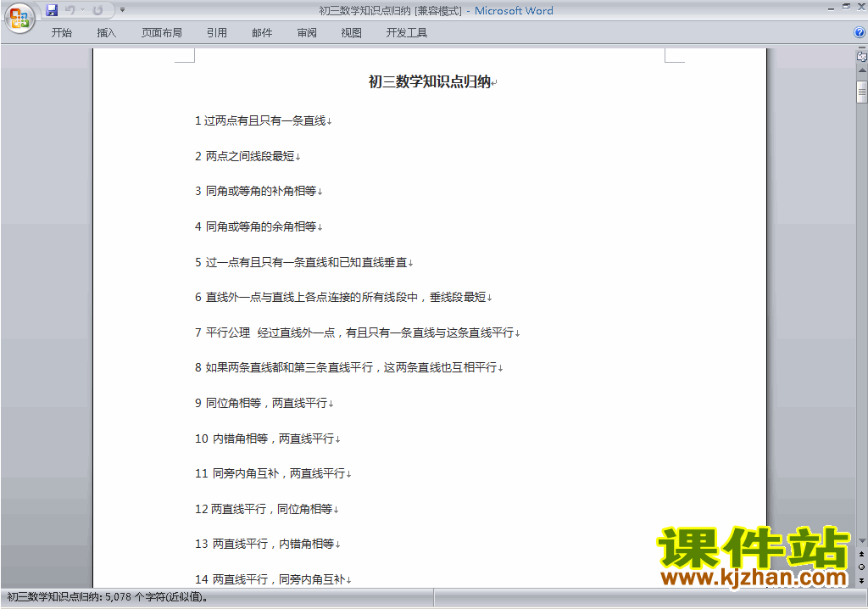Viewport: 868px width, 609px height.
Task: Restore down the Word window
Action: 846,7
